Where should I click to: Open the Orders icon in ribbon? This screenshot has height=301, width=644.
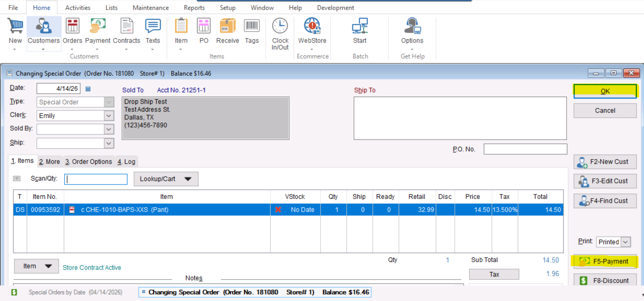(x=72, y=27)
